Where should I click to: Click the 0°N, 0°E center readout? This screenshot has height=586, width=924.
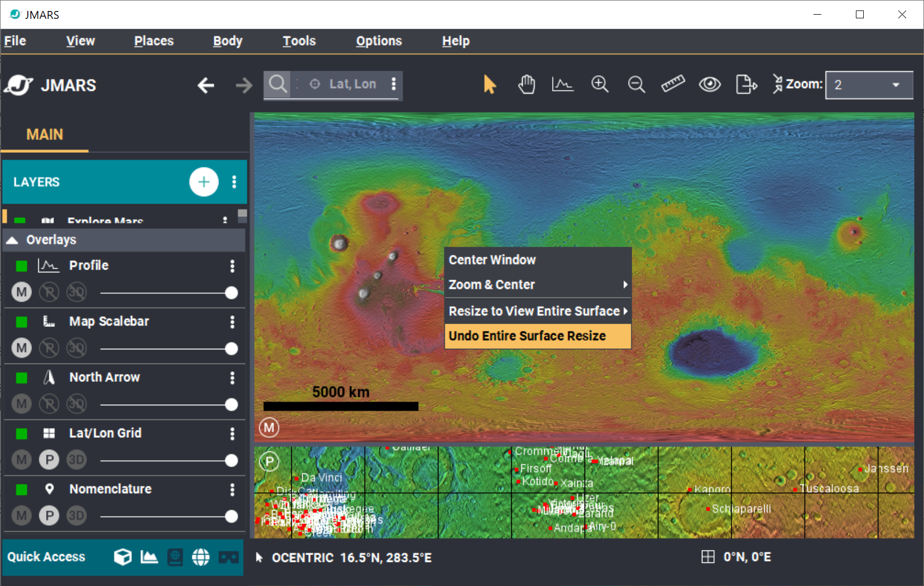pyautogui.click(x=747, y=557)
